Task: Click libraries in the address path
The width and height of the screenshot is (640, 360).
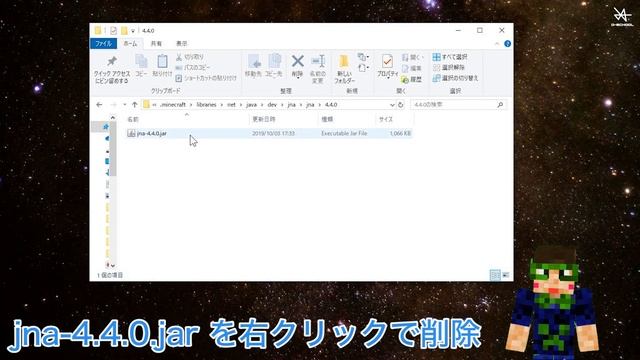Action: click(207, 105)
